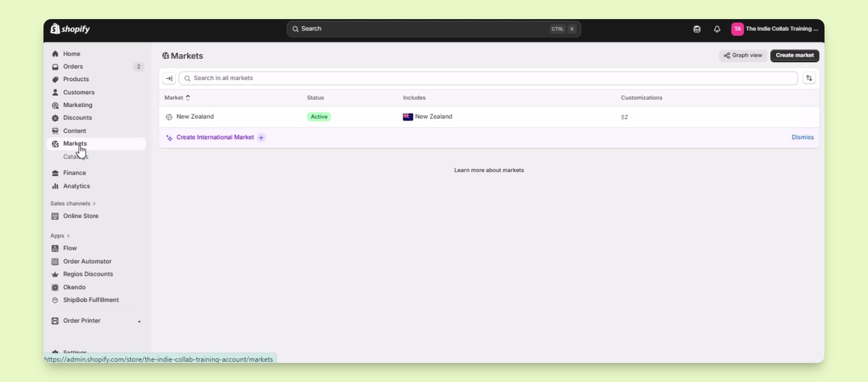
Task: Expand the Sales channels section
Action: coord(73,204)
